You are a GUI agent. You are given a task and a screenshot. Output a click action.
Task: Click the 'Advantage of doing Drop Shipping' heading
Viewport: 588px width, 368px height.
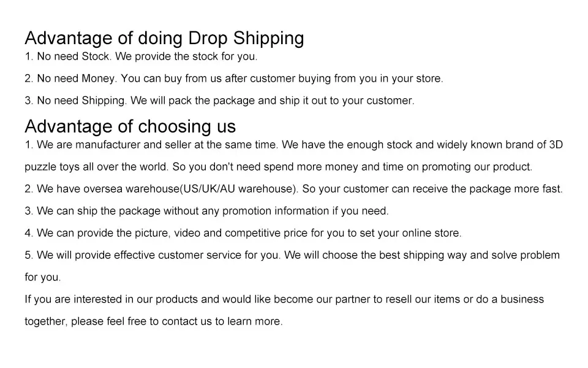[x=164, y=38]
